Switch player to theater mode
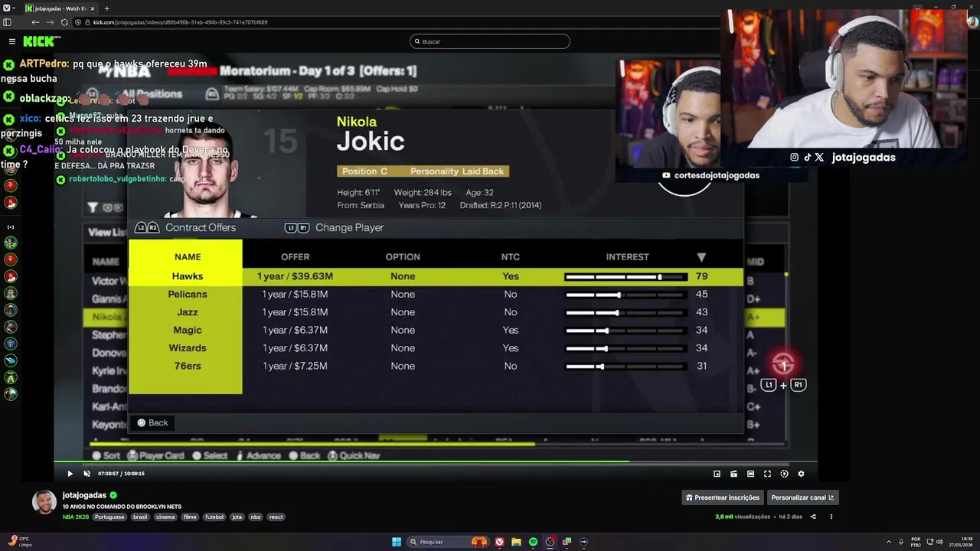The image size is (980, 551). (750, 474)
